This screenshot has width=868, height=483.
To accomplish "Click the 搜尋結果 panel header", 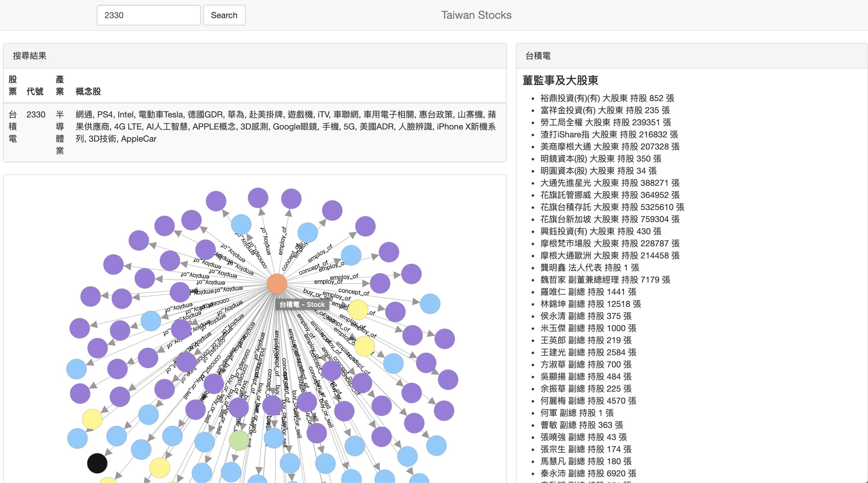I will pyautogui.click(x=30, y=56).
